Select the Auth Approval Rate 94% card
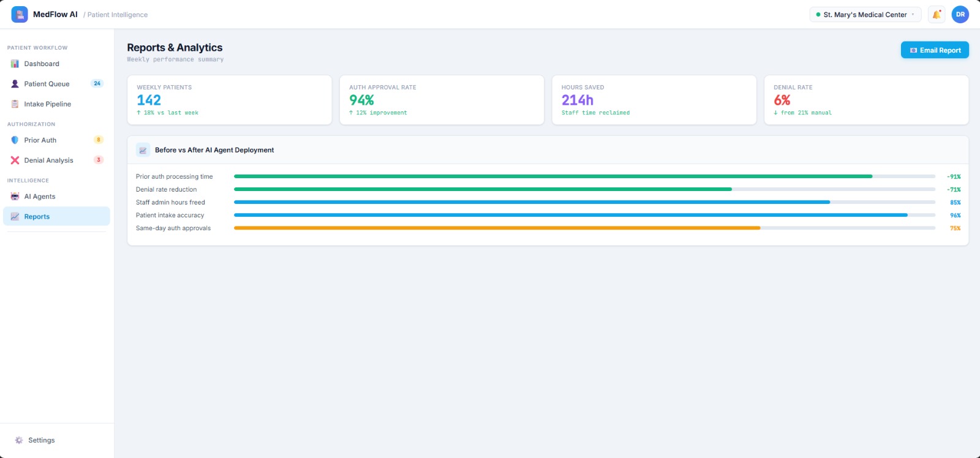The width and height of the screenshot is (980, 458). [x=442, y=100]
